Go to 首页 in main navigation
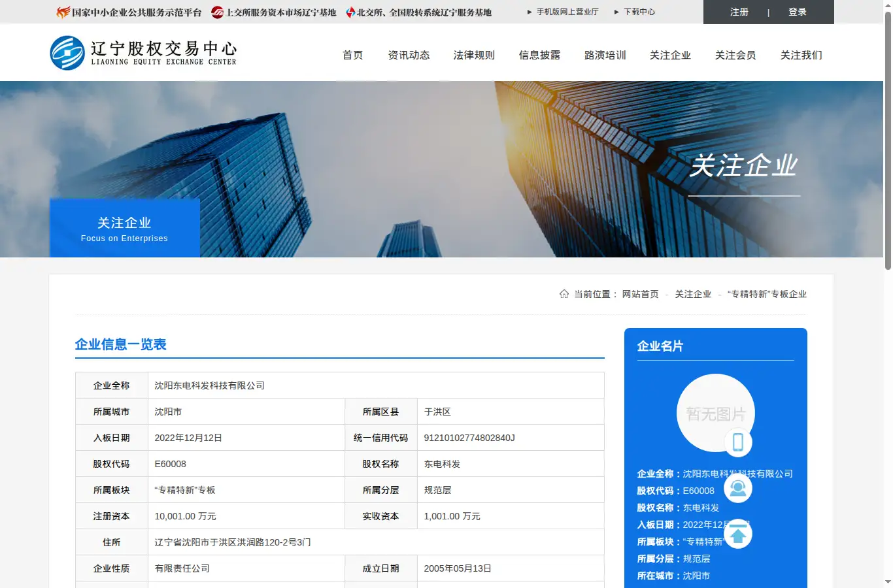 click(353, 55)
